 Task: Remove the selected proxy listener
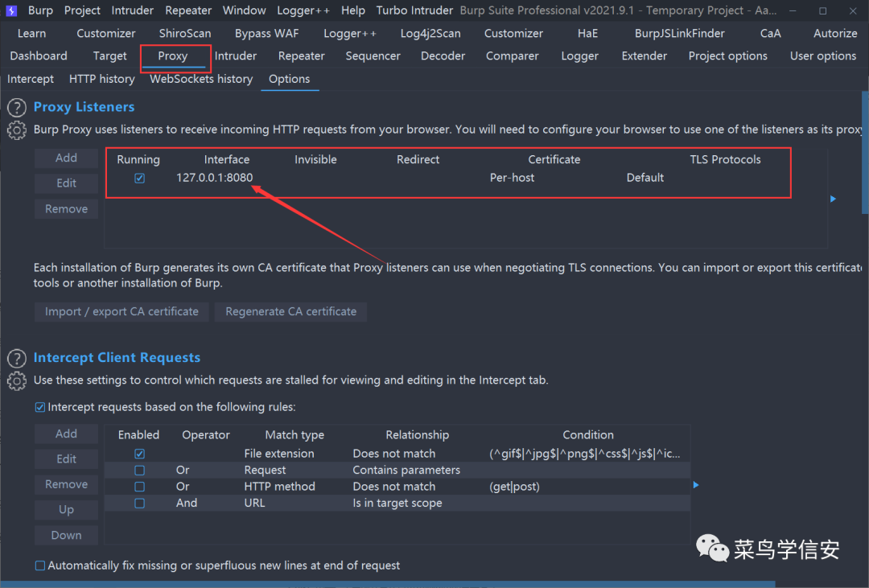67,209
